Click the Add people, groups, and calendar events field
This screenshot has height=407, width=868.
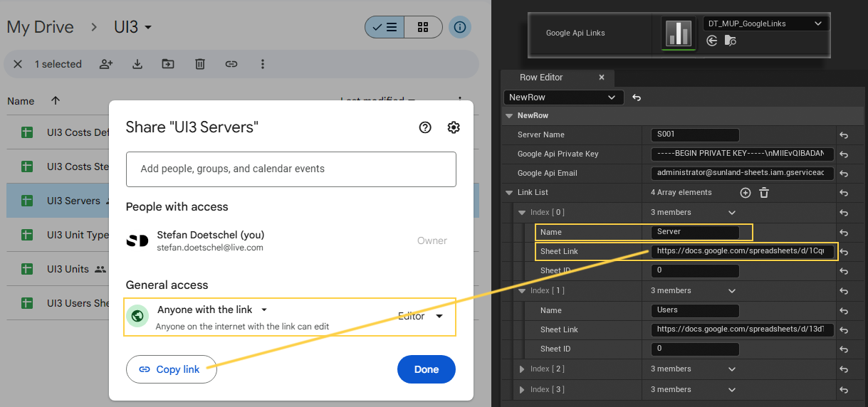(x=291, y=169)
